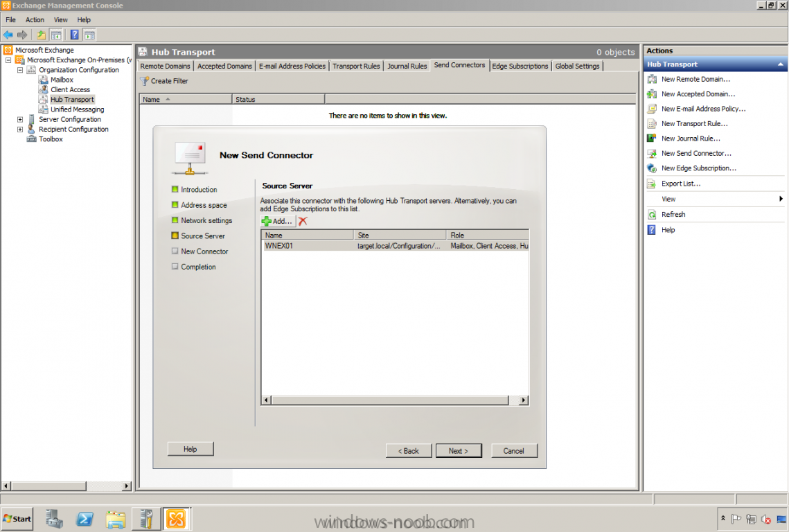Click the Site column header
789x532 pixels.
click(400, 235)
